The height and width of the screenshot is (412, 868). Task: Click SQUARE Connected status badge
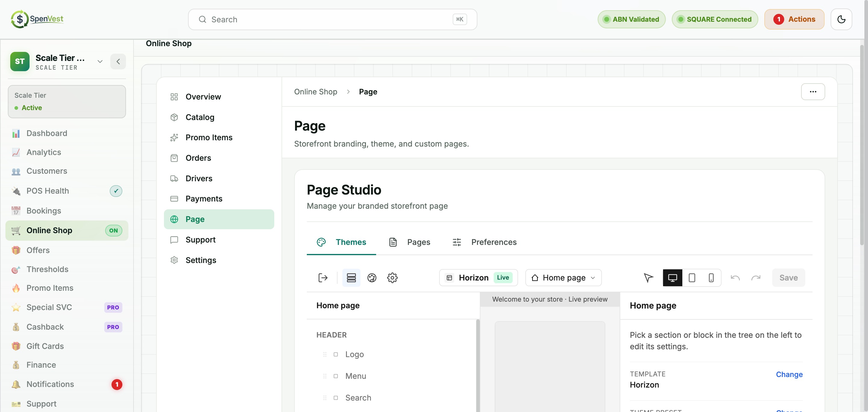click(x=715, y=19)
